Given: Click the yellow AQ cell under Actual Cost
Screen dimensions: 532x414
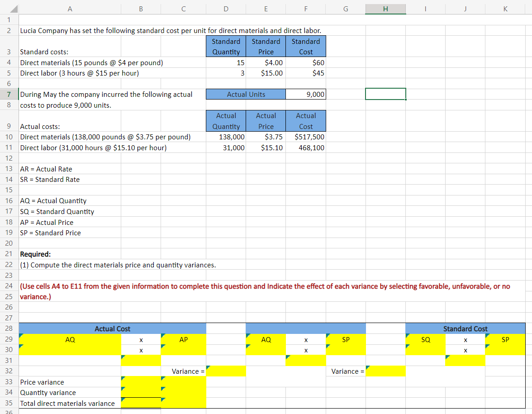Looking at the screenshot, I should 70,339.
